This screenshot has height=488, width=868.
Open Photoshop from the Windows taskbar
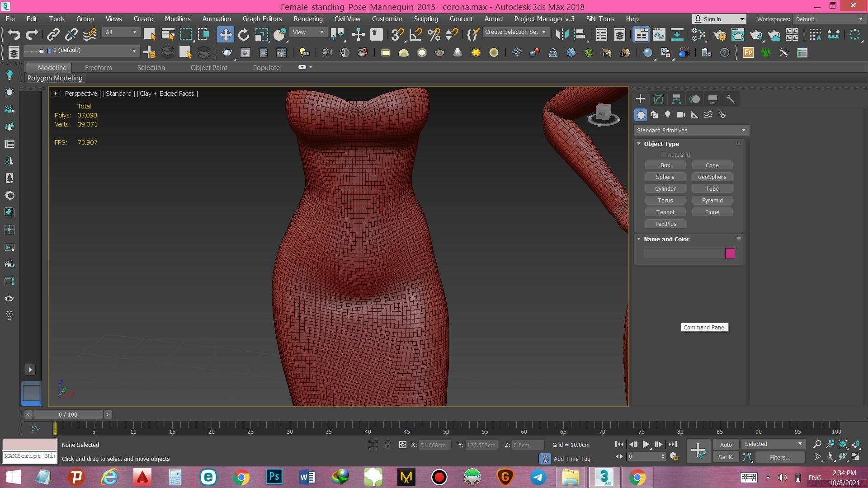pos(274,477)
